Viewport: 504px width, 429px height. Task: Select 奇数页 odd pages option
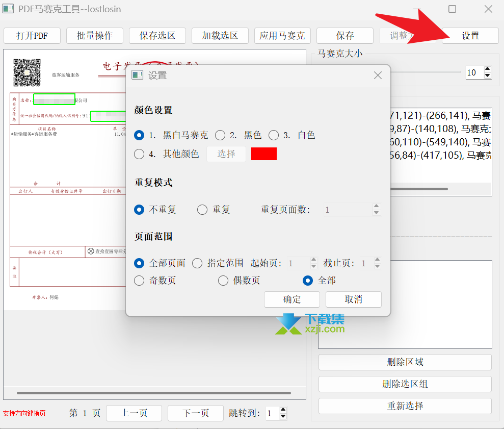click(x=139, y=281)
